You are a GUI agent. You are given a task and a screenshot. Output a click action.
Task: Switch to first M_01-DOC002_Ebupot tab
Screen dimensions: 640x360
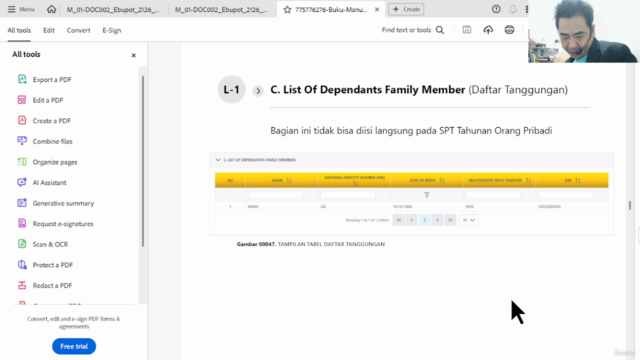tap(113, 9)
